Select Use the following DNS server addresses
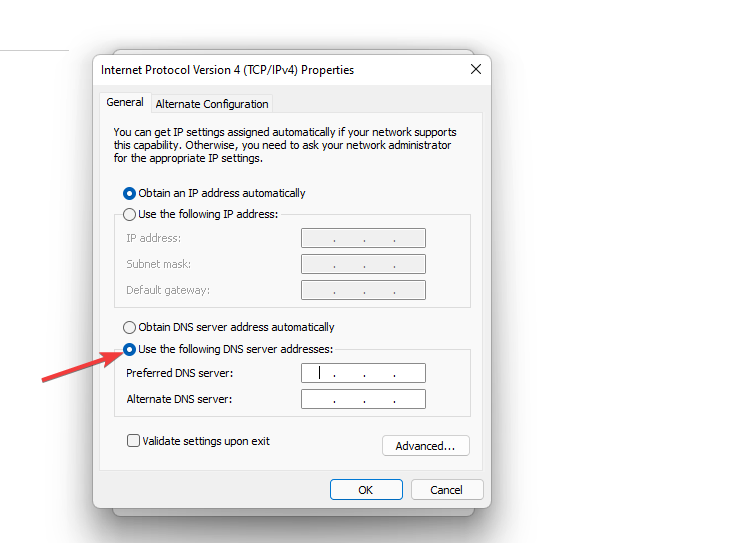The height and width of the screenshot is (543, 747). click(x=129, y=349)
